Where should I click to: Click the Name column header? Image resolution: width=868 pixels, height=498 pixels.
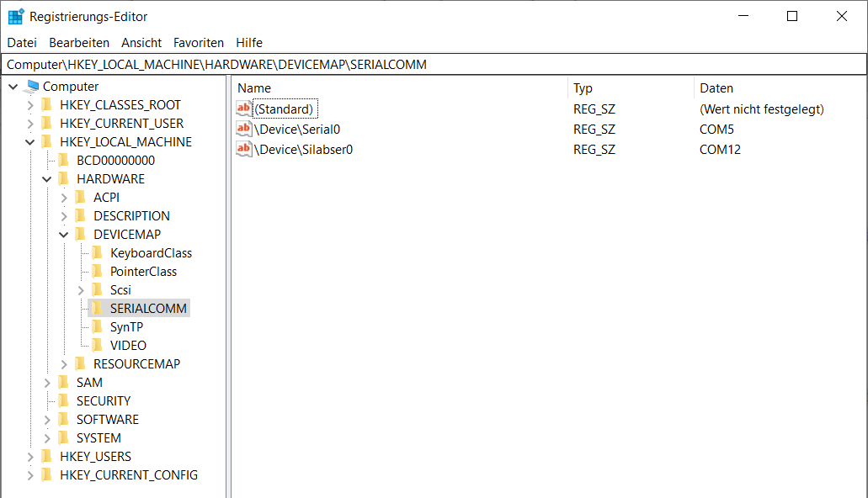pos(400,88)
